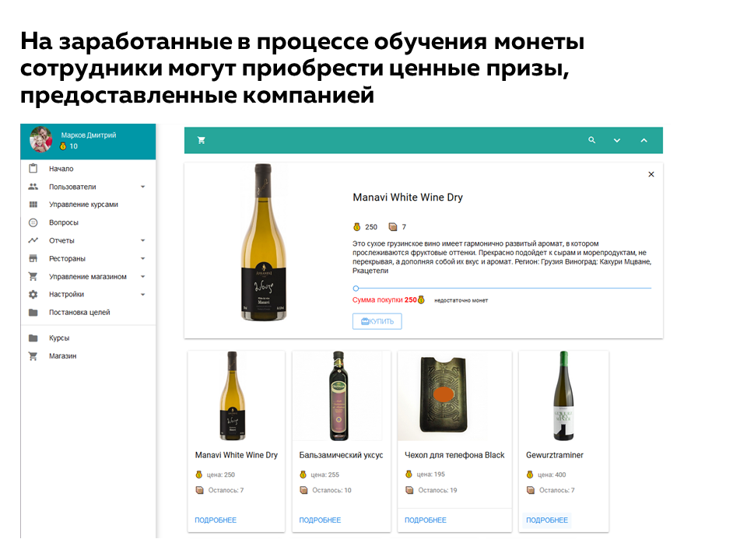Click the up chevron in the teal toolbar

[644, 141]
